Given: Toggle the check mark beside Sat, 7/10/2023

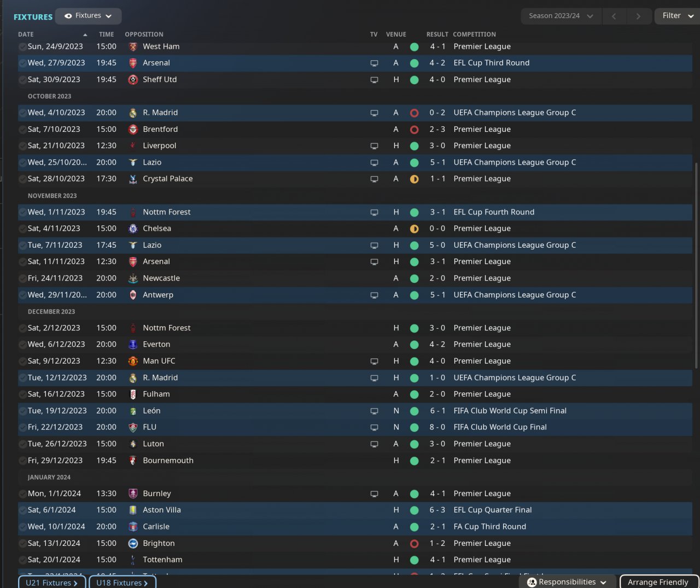Looking at the screenshot, I should point(22,130).
